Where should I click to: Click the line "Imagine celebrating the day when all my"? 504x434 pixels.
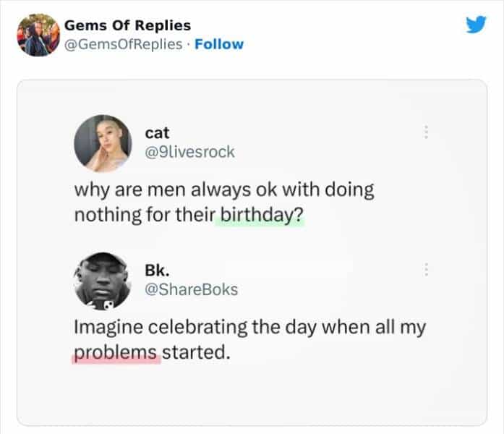click(250, 328)
